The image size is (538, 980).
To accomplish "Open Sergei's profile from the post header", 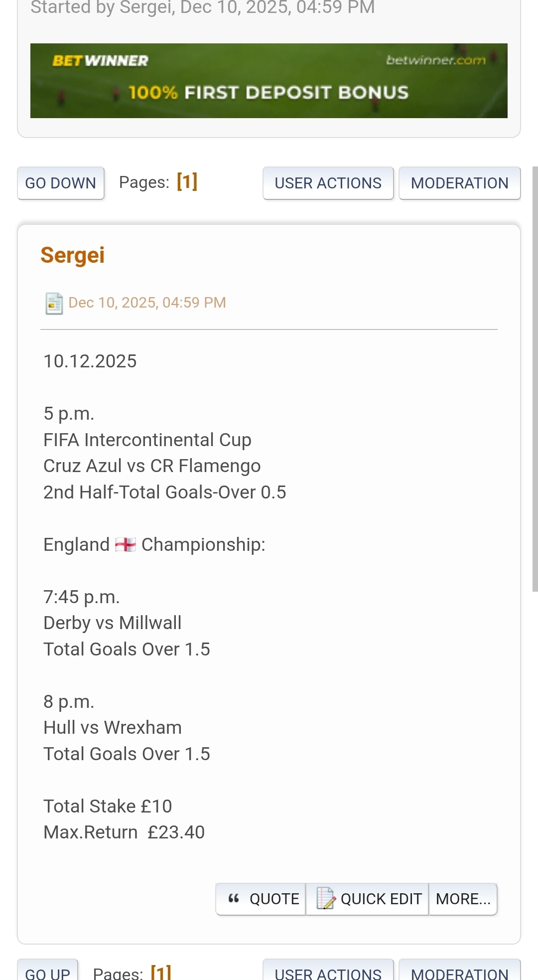I will 73,255.
